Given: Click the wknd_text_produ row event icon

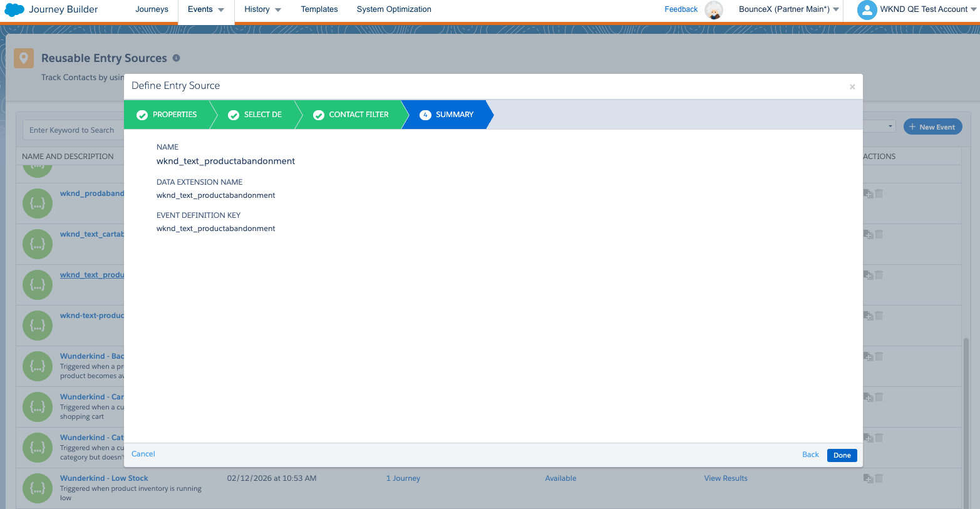Looking at the screenshot, I should [38, 285].
